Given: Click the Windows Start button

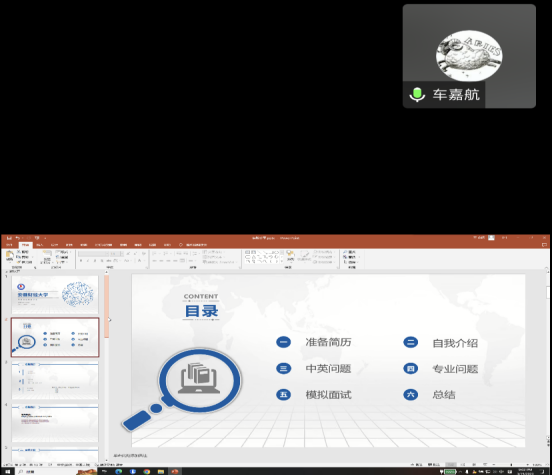Looking at the screenshot, I should click(x=7, y=471).
